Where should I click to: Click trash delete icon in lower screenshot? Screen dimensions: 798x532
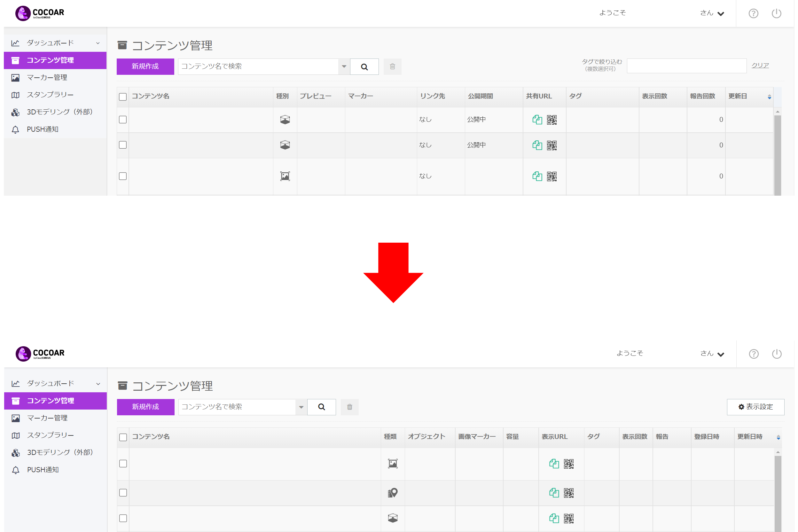tap(350, 407)
